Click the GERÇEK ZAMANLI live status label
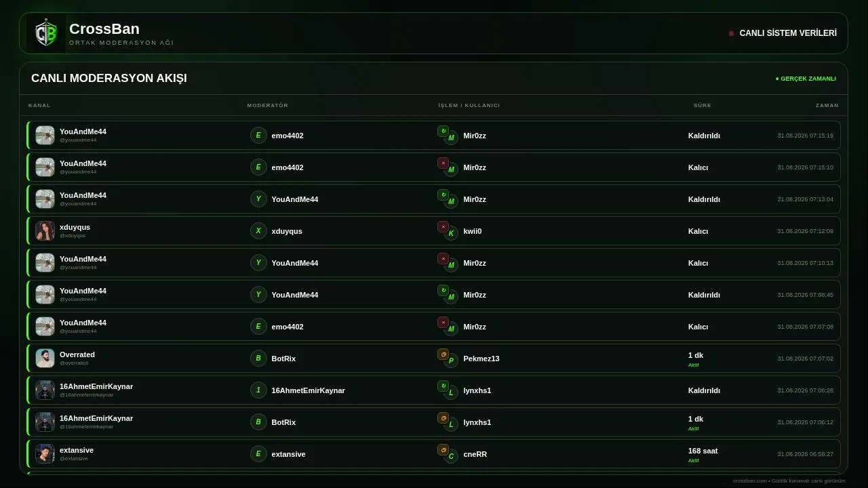868x488 pixels. tap(806, 79)
